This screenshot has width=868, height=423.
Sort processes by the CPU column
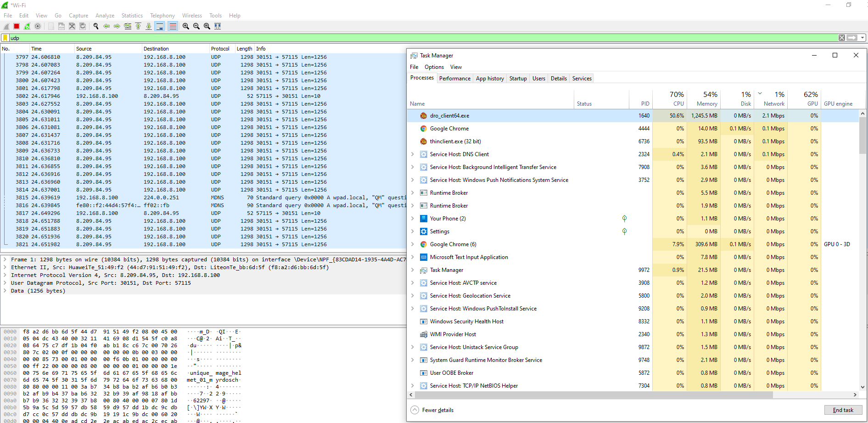pyautogui.click(x=670, y=99)
